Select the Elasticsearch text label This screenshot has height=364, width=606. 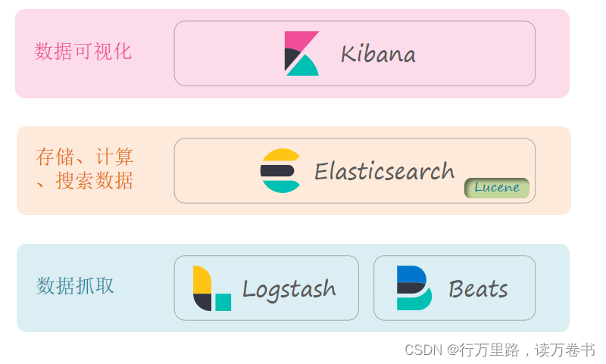point(384,171)
